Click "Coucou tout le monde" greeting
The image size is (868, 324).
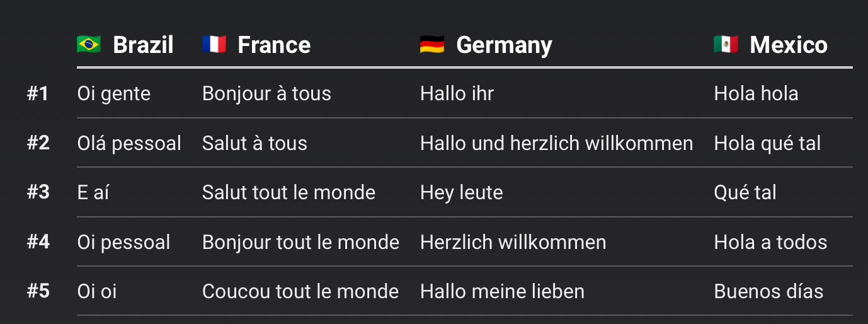[300, 291]
